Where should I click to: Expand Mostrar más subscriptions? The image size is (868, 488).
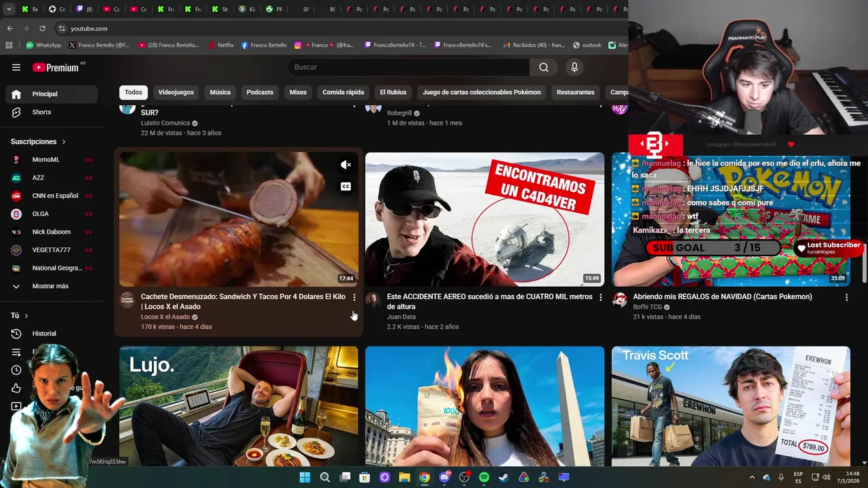click(52, 286)
